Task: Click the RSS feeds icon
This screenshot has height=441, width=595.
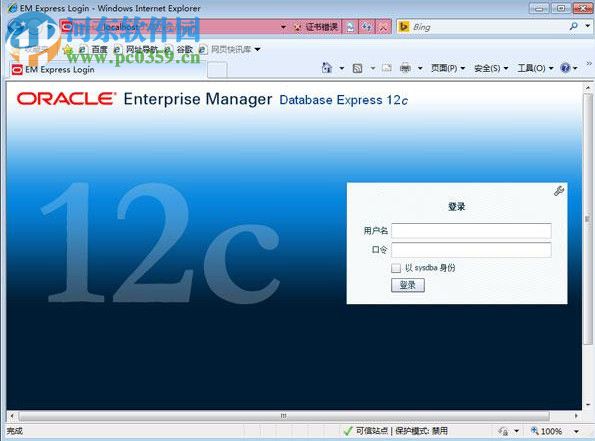Action: coord(357,68)
